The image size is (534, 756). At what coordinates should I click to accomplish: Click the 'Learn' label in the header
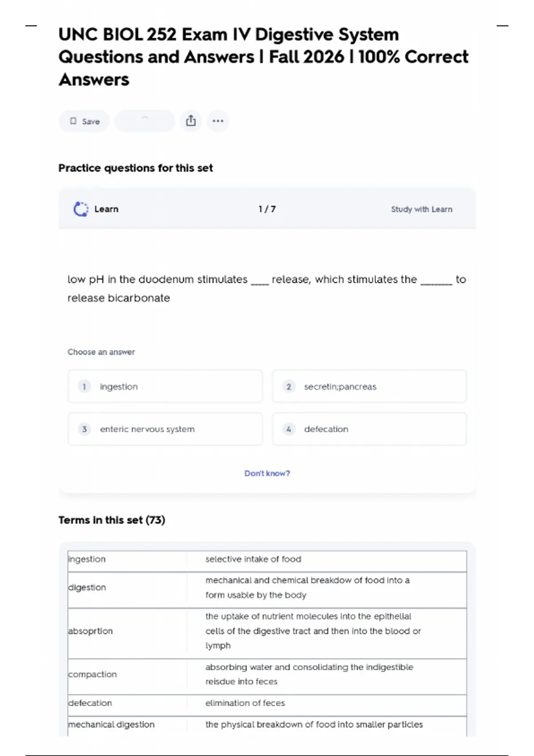click(106, 209)
